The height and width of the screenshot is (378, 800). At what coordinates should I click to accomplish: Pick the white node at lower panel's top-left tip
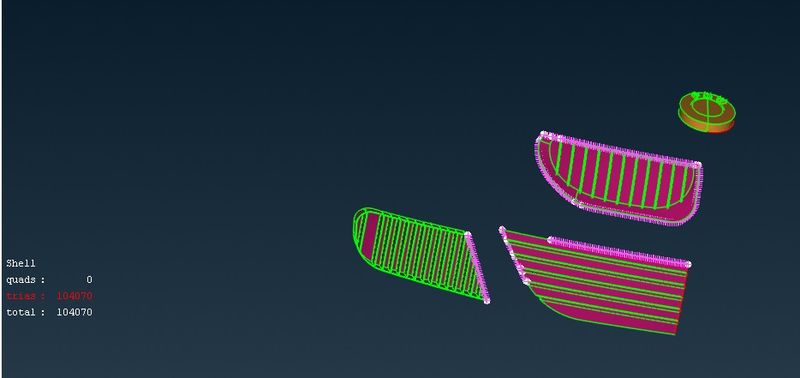coord(502,230)
